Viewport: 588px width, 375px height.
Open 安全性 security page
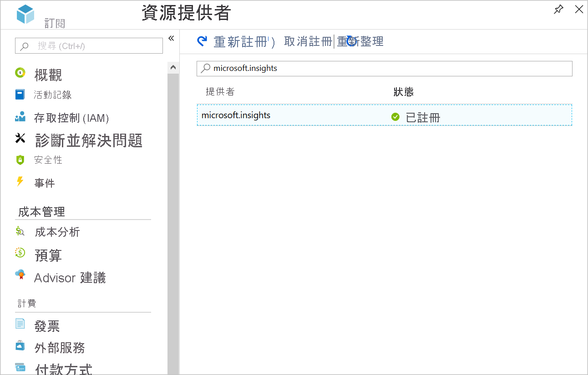click(x=48, y=160)
